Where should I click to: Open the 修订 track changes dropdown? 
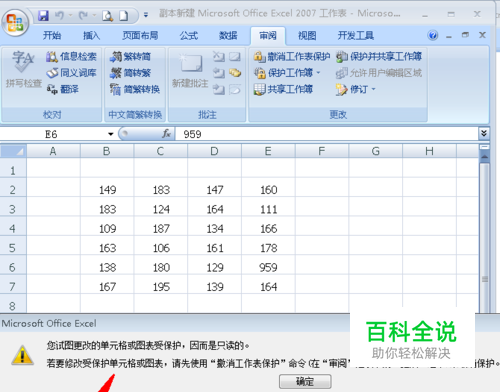click(x=356, y=89)
